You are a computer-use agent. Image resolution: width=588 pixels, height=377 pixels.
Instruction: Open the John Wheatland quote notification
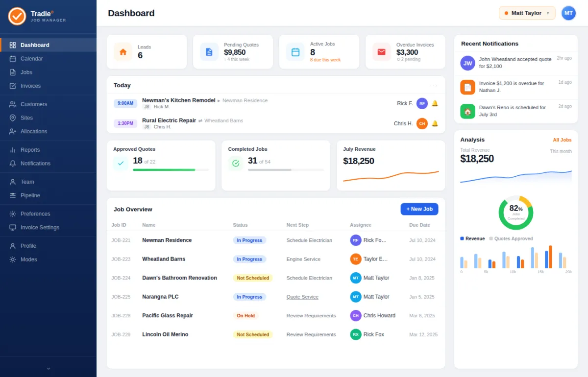516,63
